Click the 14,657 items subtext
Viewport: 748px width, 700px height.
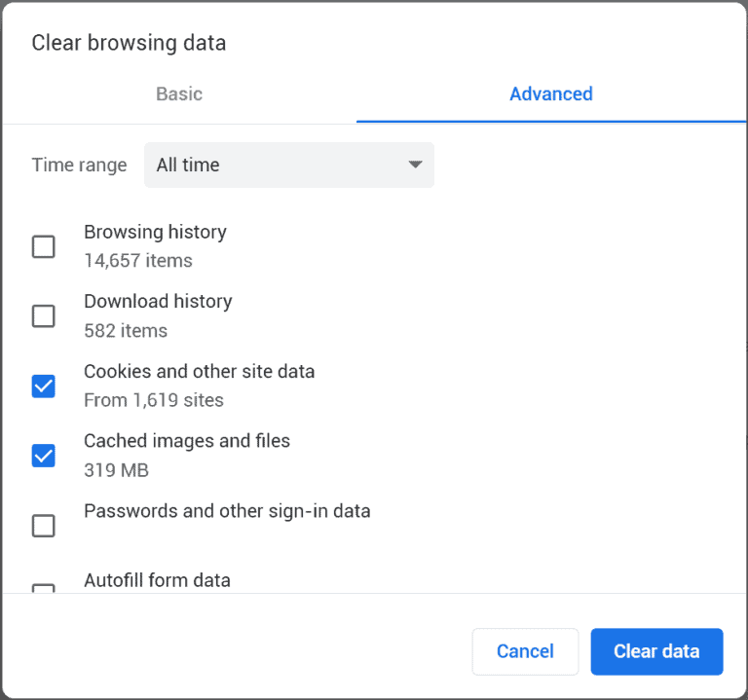138,261
